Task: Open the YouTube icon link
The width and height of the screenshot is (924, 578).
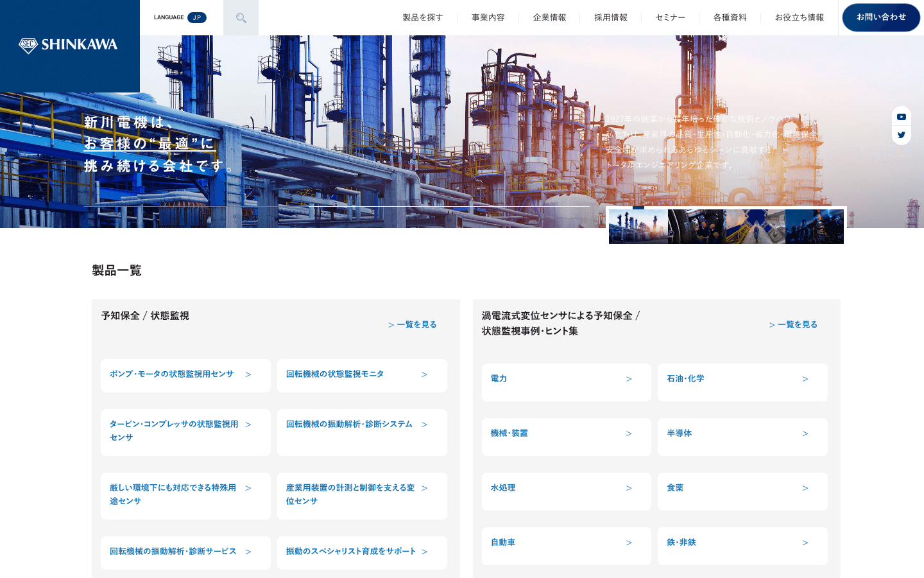Action: [902, 117]
